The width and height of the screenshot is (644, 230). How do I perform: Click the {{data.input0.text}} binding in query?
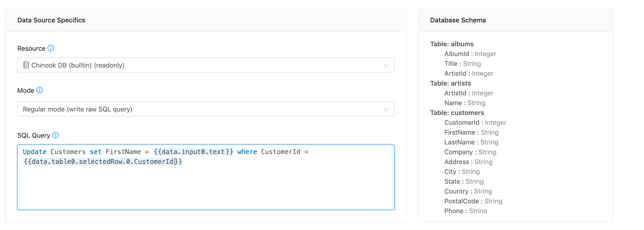(x=193, y=152)
